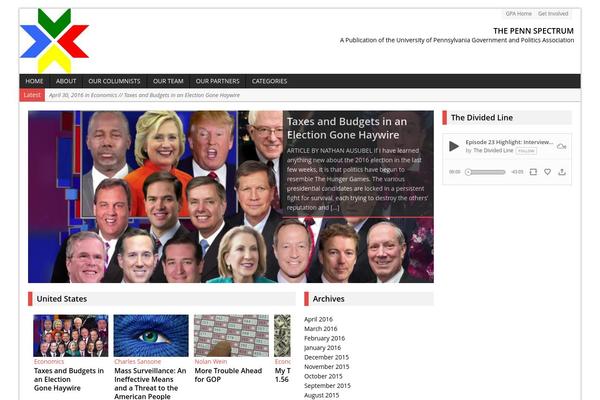Open the More Trouble Ahead for GOP title
This screenshot has width=600, height=400.
coord(228,375)
